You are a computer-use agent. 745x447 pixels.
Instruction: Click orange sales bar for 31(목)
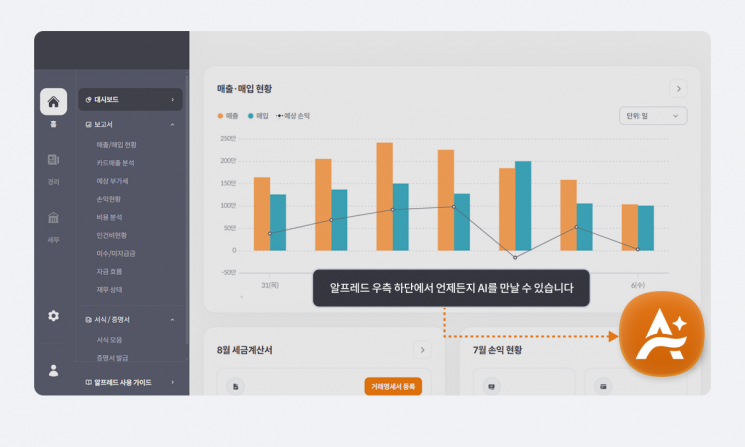262,214
